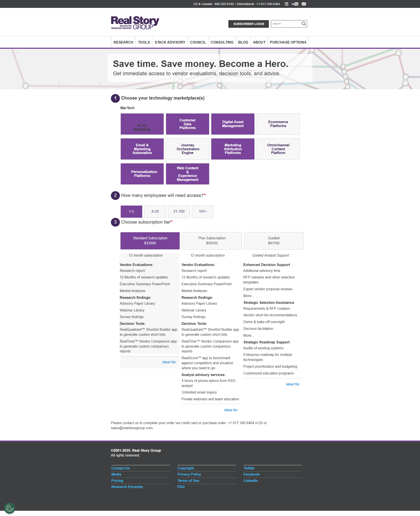Click 'Vendor short list recommendations' text
This screenshot has width=420, height=516.
pos(270,315)
